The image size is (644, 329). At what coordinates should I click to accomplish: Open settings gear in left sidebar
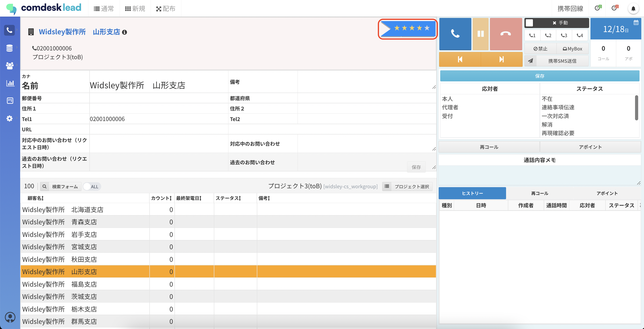point(9,118)
